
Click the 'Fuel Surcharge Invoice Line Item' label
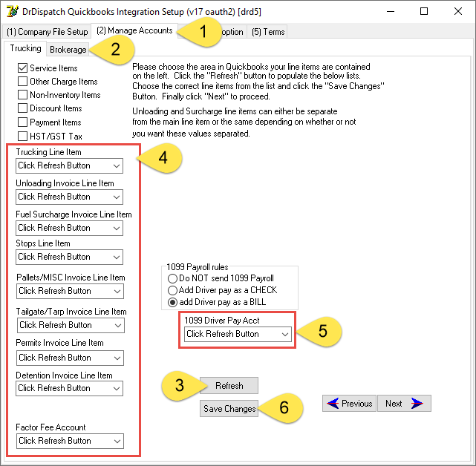(74, 214)
